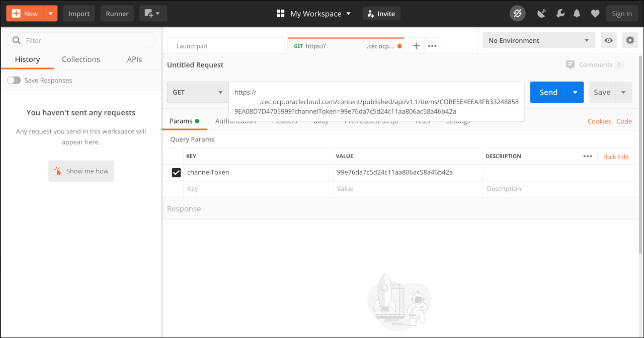Open the Send button dropdown arrow
The image size is (644, 338).
[x=575, y=92]
